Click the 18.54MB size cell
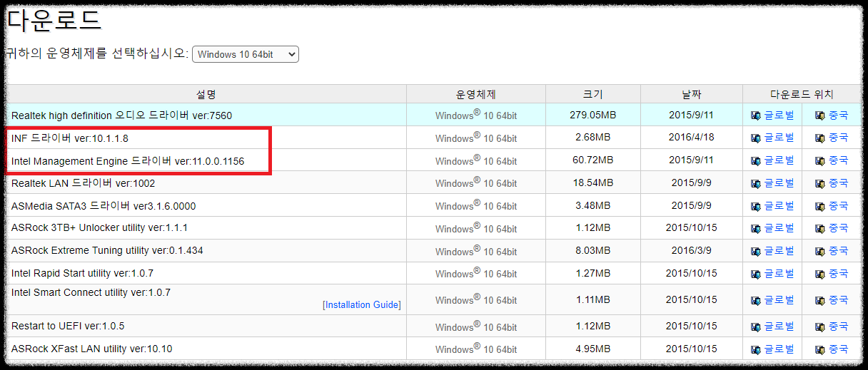The height and width of the screenshot is (370, 868). click(593, 183)
